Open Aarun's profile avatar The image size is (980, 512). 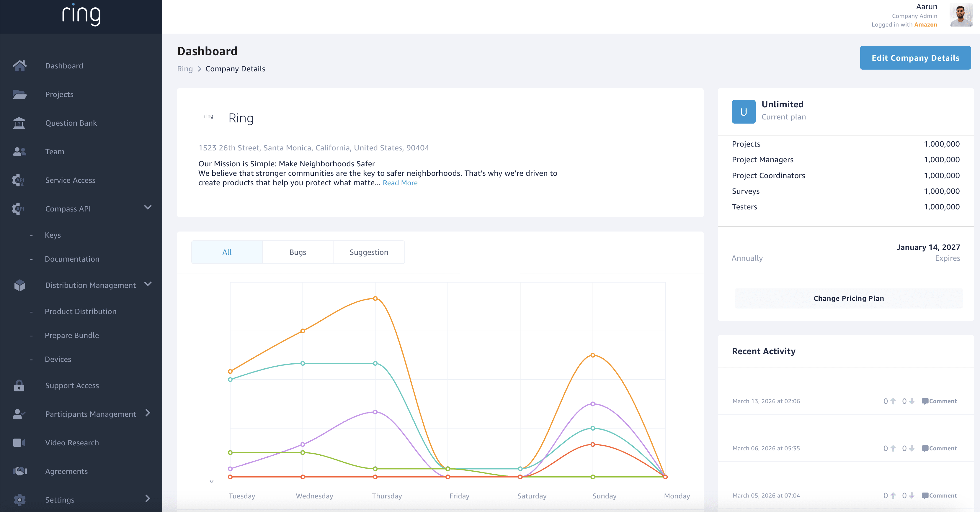[961, 15]
